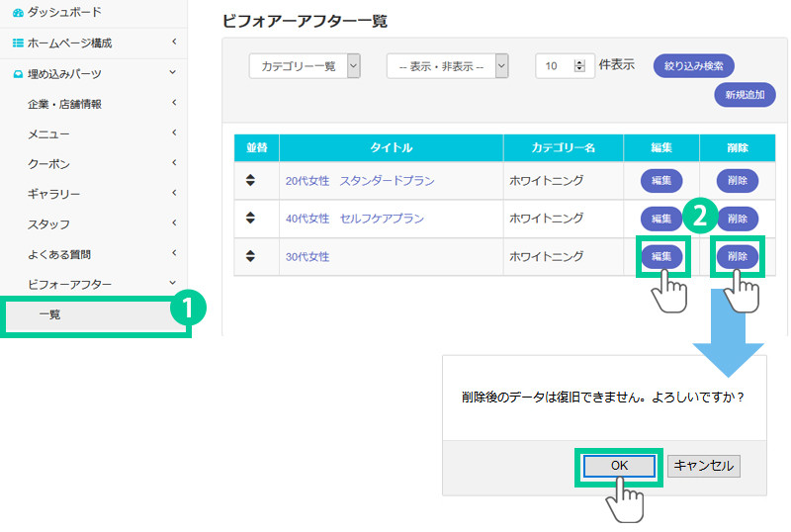Viewport: 791px width, 532px height.
Task: Click the dashboard icon in sidebar
Action: pos(18,12)
